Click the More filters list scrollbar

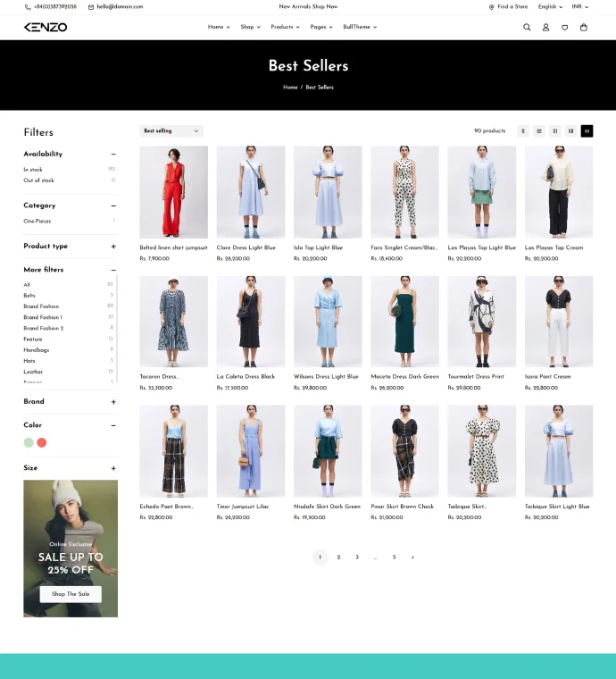pos(117,329)
